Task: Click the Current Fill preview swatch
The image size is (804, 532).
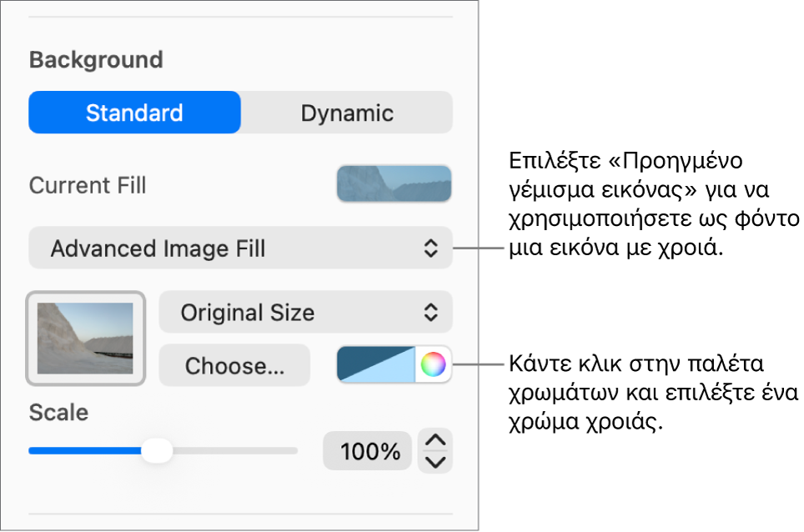Action: pos(394,184)
